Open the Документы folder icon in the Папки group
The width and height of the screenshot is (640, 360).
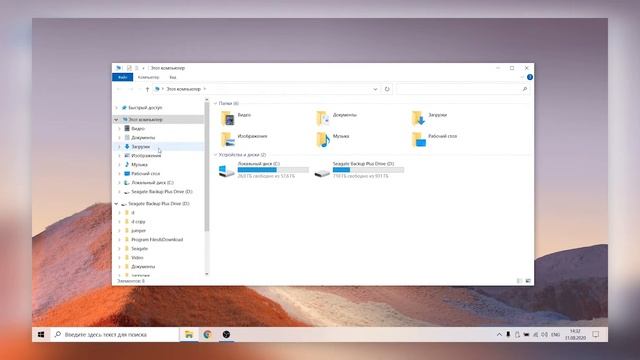click(323, 118)
